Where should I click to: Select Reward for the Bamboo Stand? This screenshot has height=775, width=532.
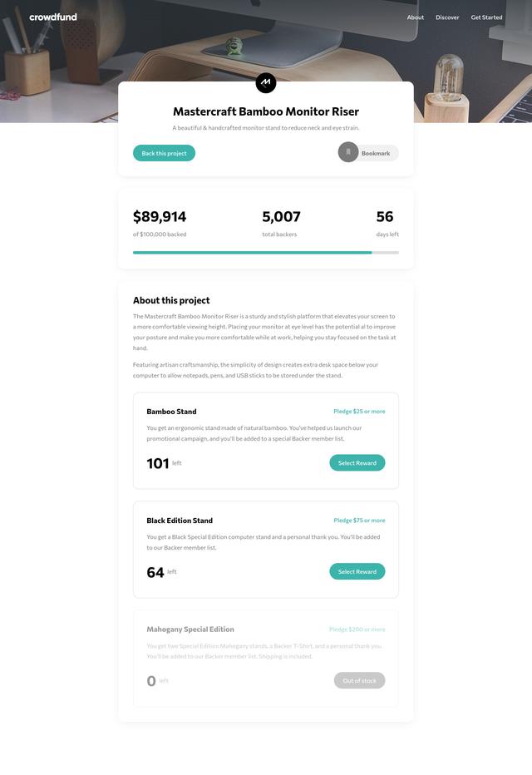357,462
